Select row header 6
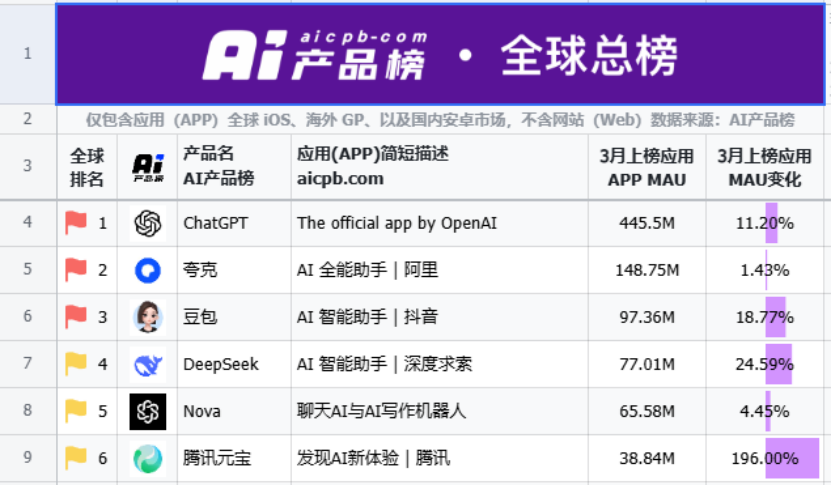This screenshot has width=831, height=486. tap(28, 317)
